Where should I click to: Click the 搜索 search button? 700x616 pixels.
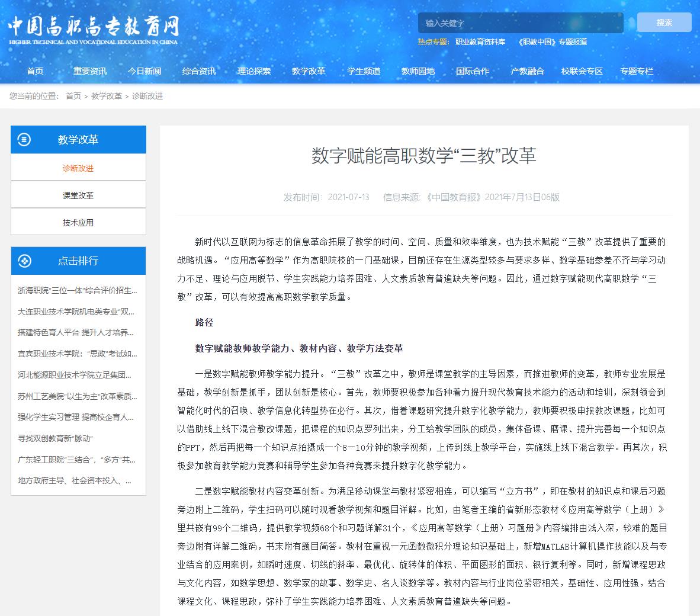coord(664,23)
